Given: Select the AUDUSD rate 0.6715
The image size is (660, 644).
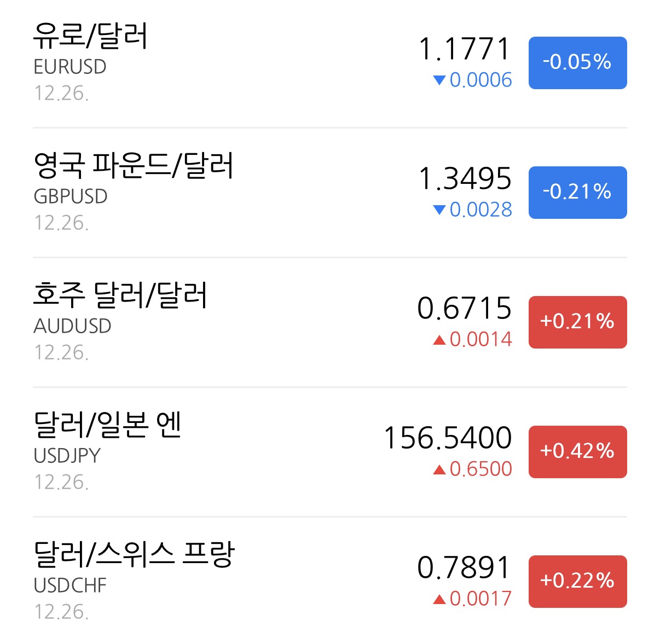Looking at the screenshot, I should pos(464,309).
